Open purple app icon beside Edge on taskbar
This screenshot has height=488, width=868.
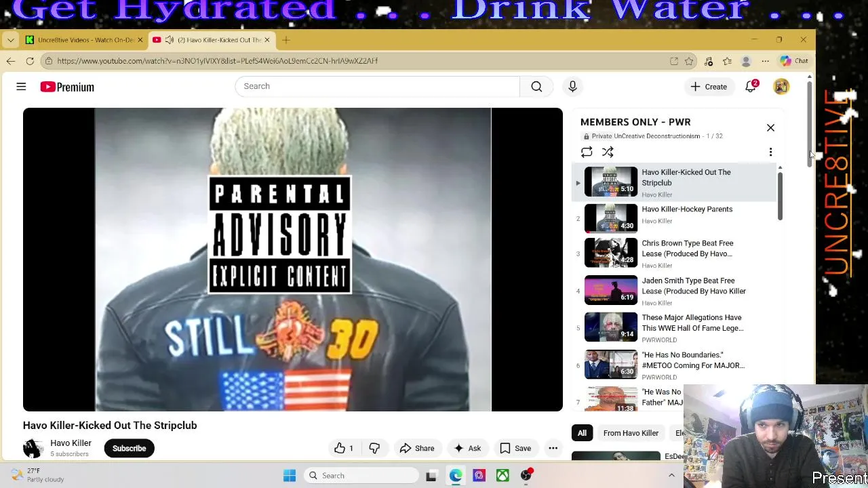click(x=479, y=476)
